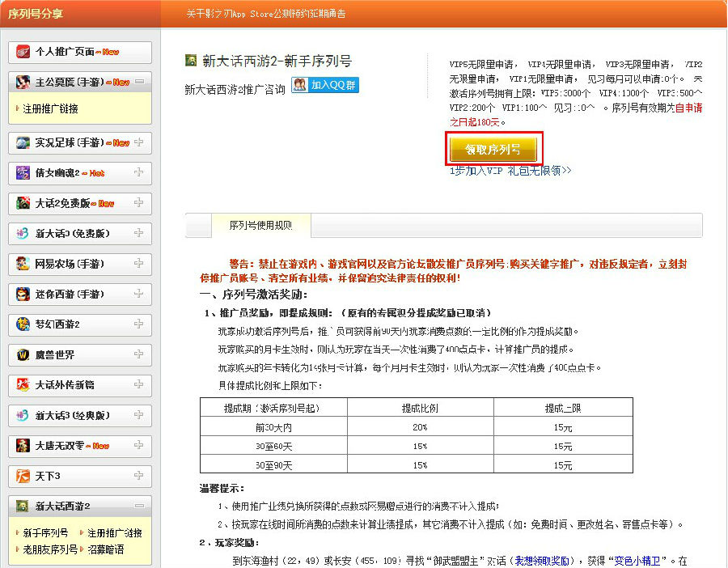728x568 pixels.
Task: Click the 提成期 (激活序列号起) table header
Action: 273,409
